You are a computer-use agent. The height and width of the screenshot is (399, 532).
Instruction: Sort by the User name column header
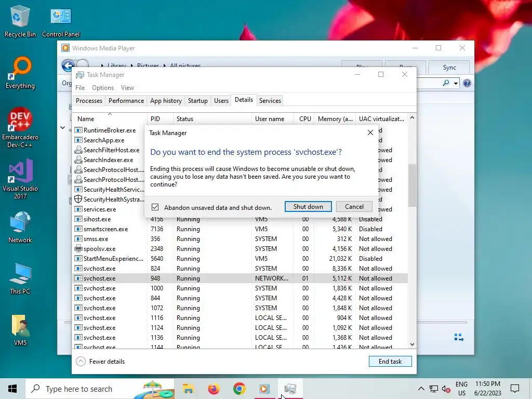tap(272, 119)
